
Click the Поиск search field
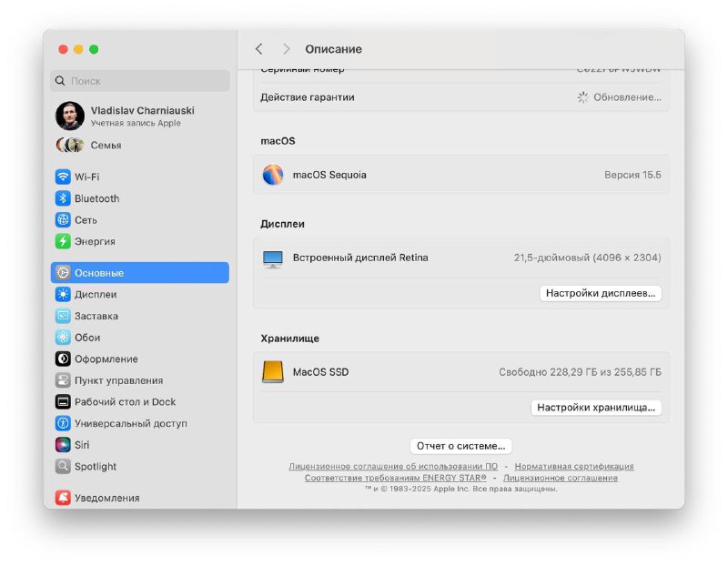click(140, 81)
